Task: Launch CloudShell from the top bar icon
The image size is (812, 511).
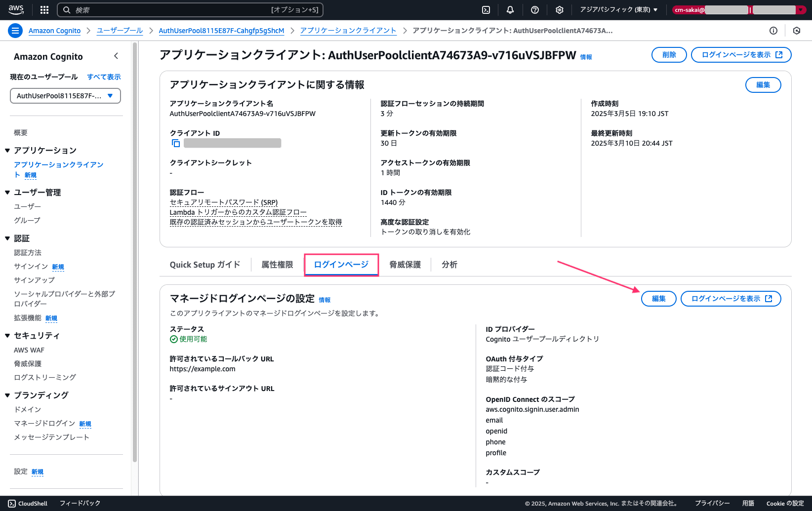Action: pyautogui.click(x=486, y=10)
